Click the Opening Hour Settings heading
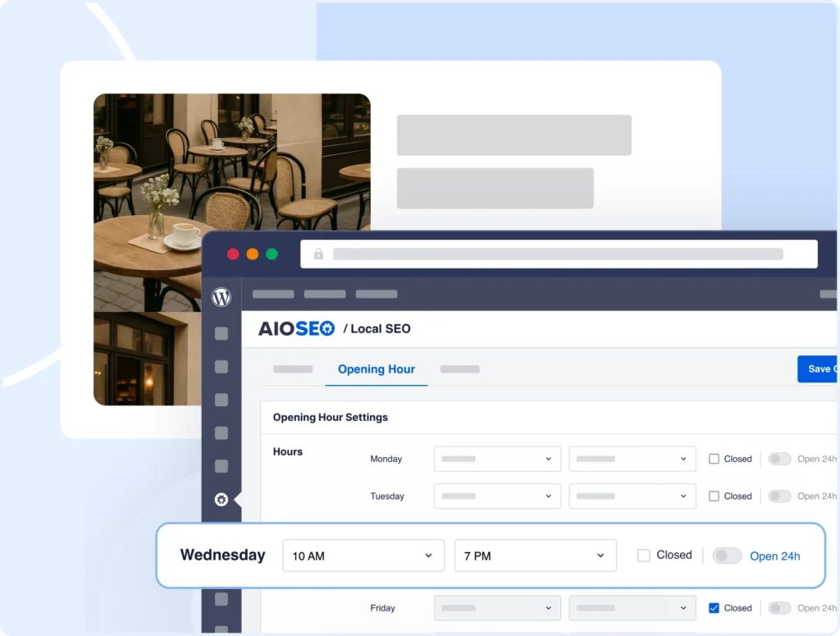The height and width of the screenshot is (636, 840). tap(330, 418)
